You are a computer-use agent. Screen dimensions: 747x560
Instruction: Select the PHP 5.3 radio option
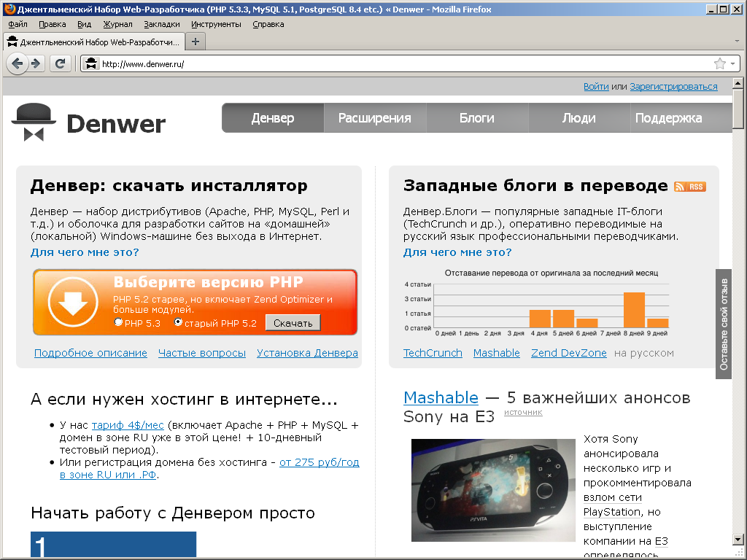[119, 322]
